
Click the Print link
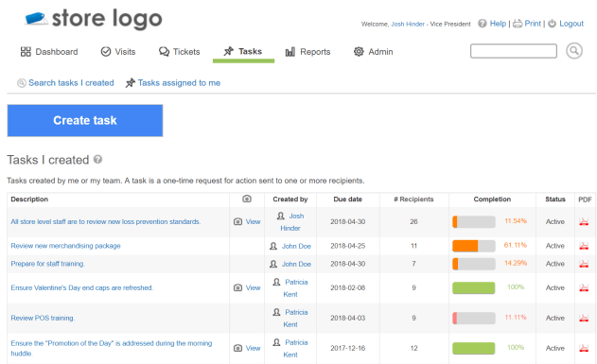coord(533,24)
